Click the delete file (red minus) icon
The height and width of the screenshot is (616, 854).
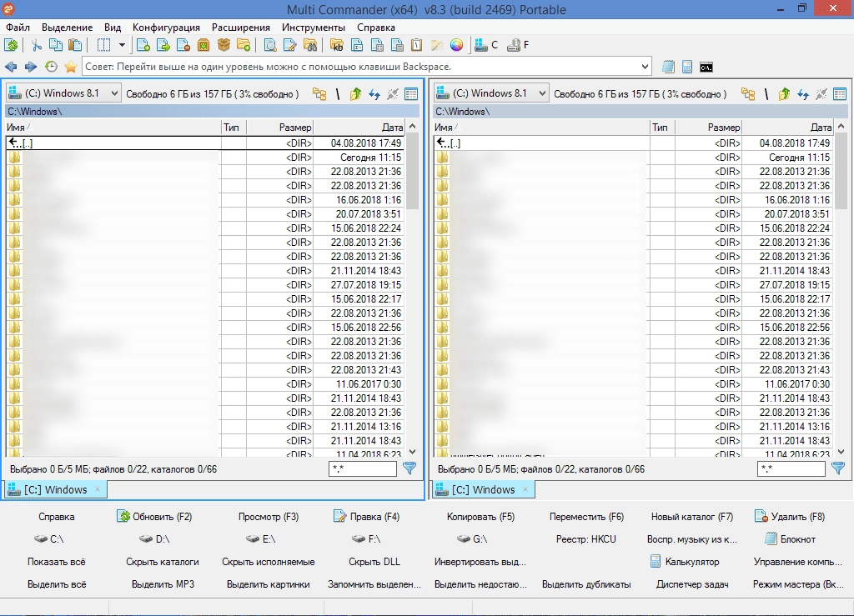[183, 45]
